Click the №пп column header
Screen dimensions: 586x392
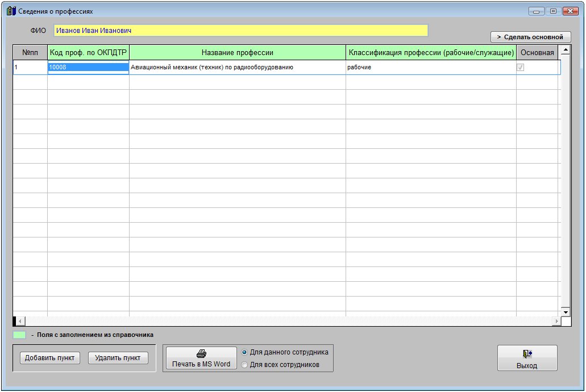pos(30,52)
